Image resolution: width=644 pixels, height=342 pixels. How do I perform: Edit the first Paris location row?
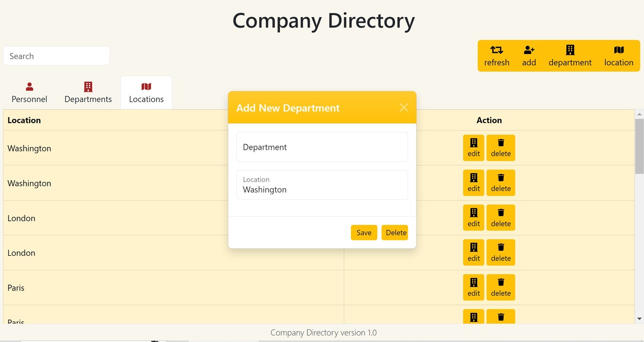pos(474,287)
